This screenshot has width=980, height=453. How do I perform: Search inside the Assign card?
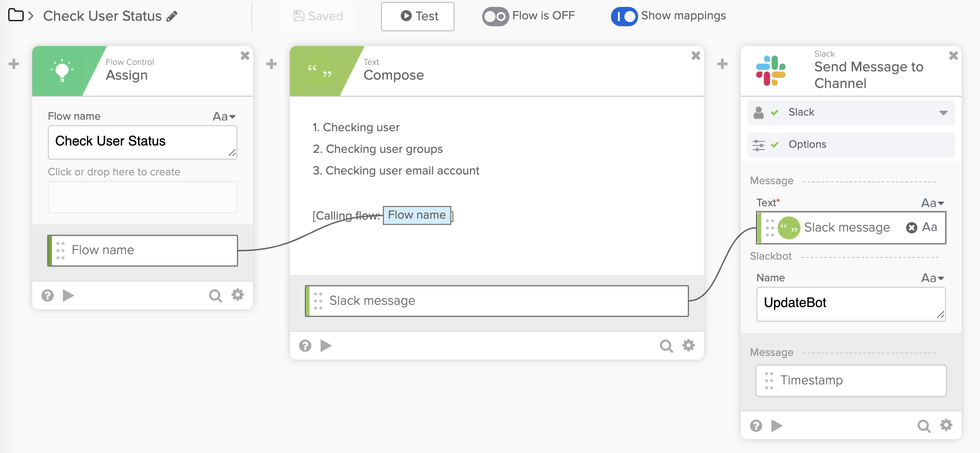tap(215, 296)
